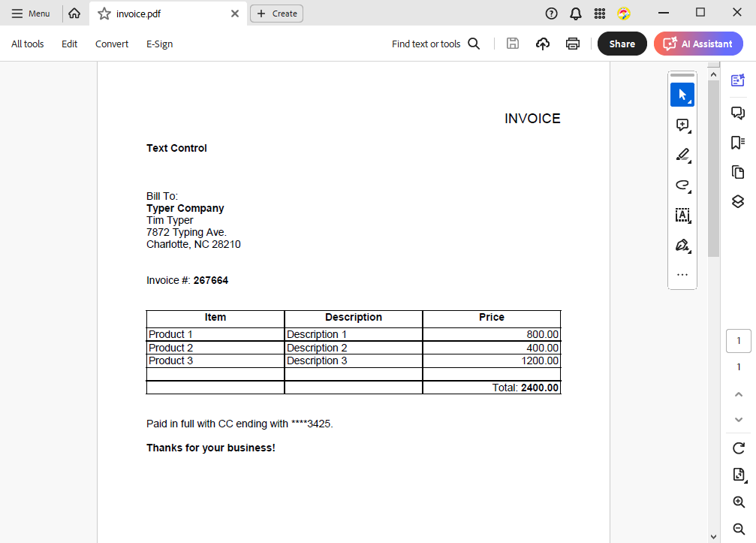This screenshot has width=756, height=543.
Task: Click the 'Text Control' company name
Action: 176,148
